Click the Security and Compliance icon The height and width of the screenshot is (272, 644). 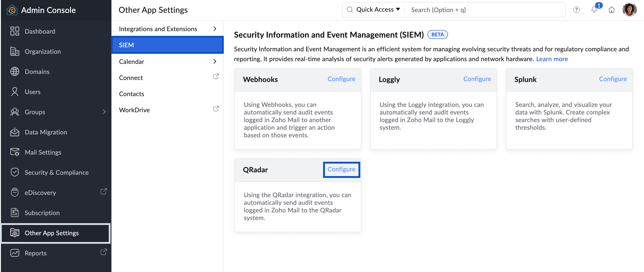14,172
